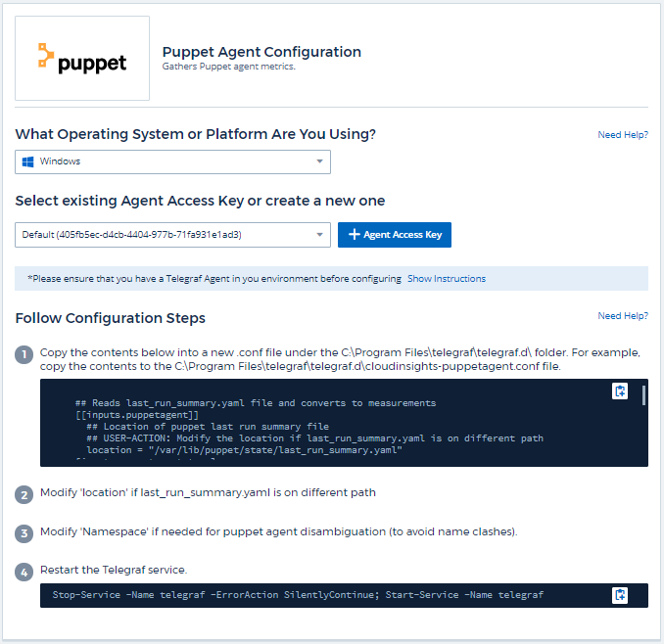Click 'What Operating System or Platform' heading
This screenshot has width=664, height=644.
(195, 134)
